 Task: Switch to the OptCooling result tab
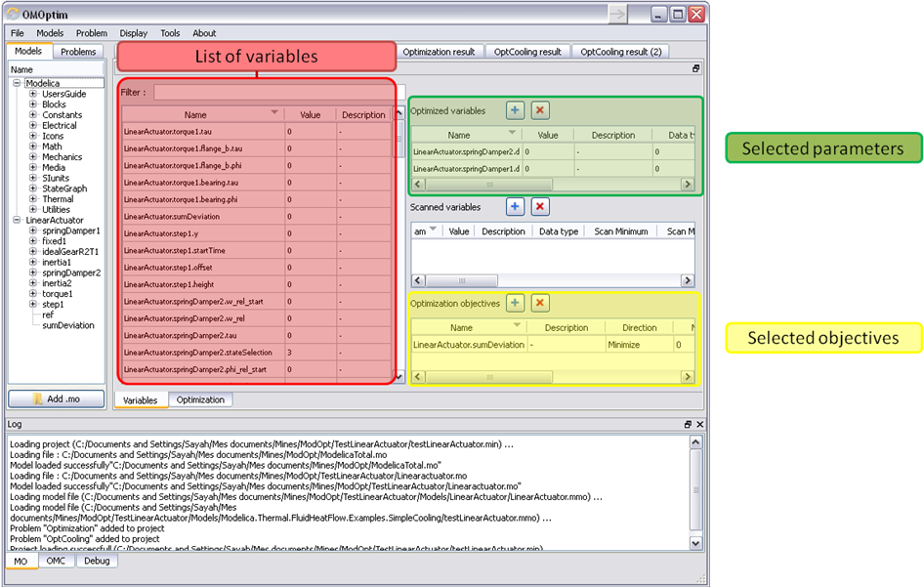tap(527, 52)
